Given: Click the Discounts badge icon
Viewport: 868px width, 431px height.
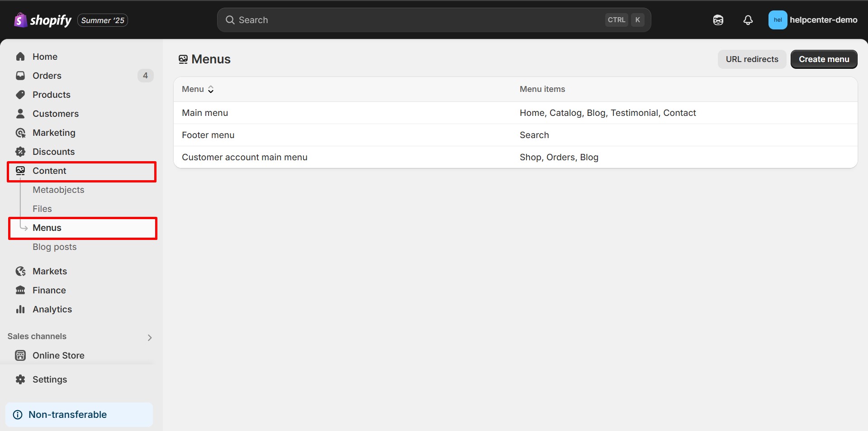Looking at the screenshot, I should pyautogui.click(x=20, y=152).
